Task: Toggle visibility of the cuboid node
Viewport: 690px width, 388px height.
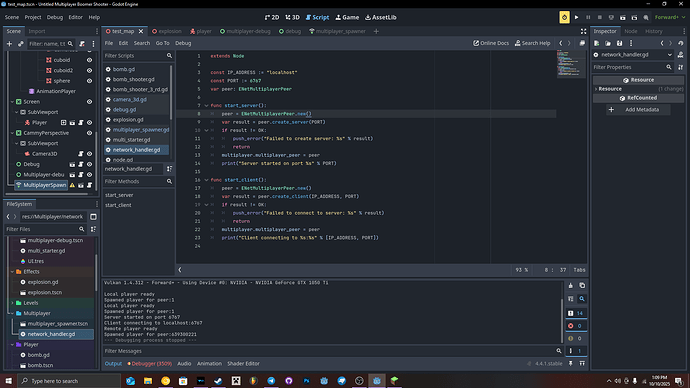Action: point(89,60)
